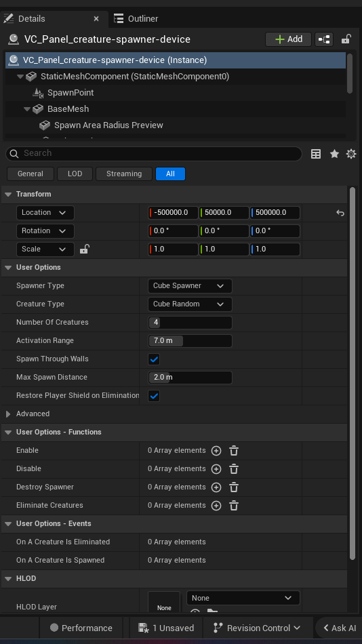362x644 pixels.
Task: Click the Add component button
Action: pyautogui.click(x=289, y=39)
